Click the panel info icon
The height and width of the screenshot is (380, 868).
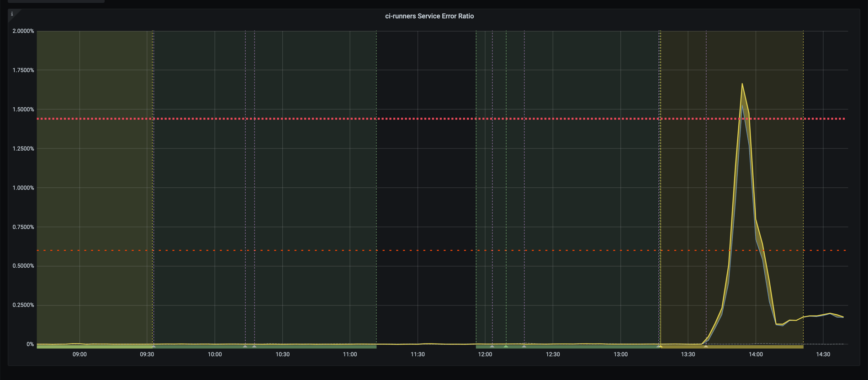click(12, 14)
